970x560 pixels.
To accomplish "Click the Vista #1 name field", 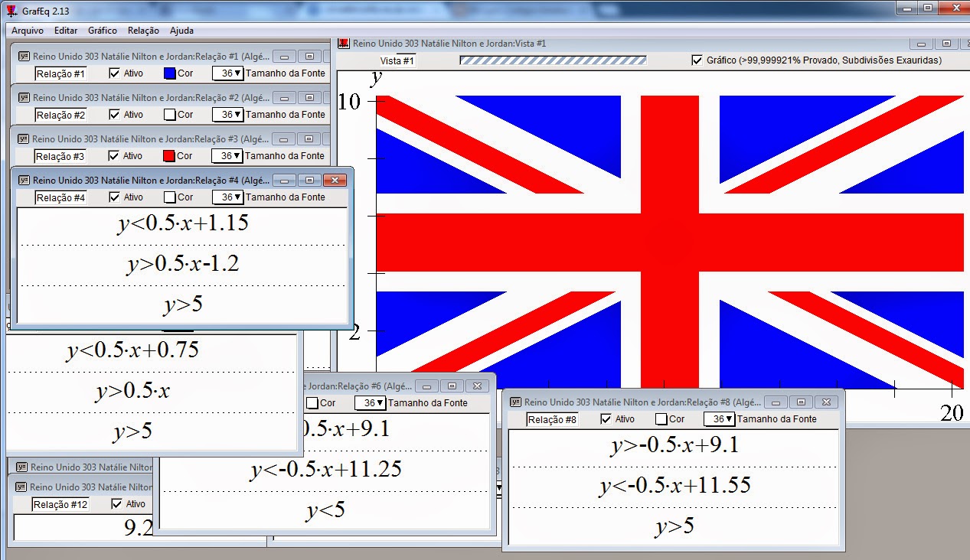I will (397, 60).
